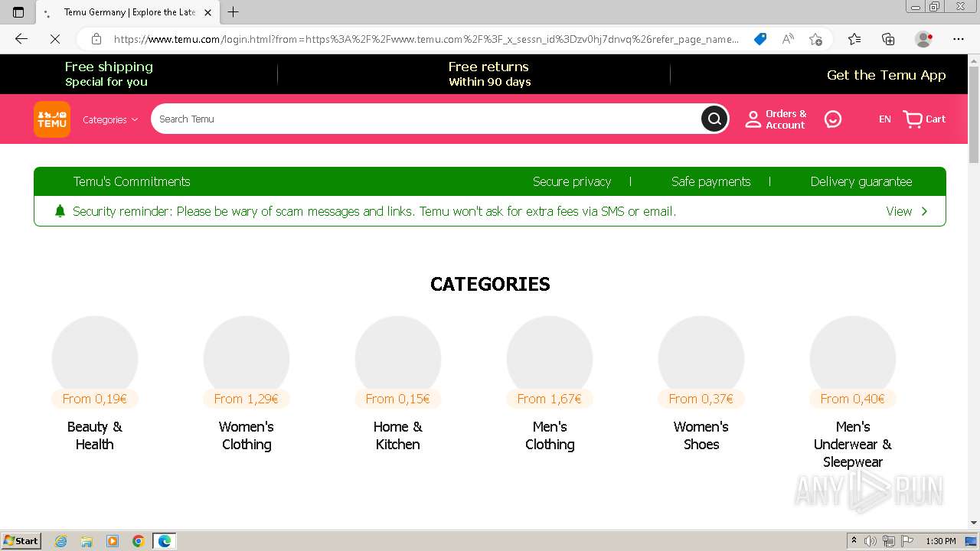Add this page to favorites star
The height and width of the screenshot is (551, 980).
(x=815, y=39)
